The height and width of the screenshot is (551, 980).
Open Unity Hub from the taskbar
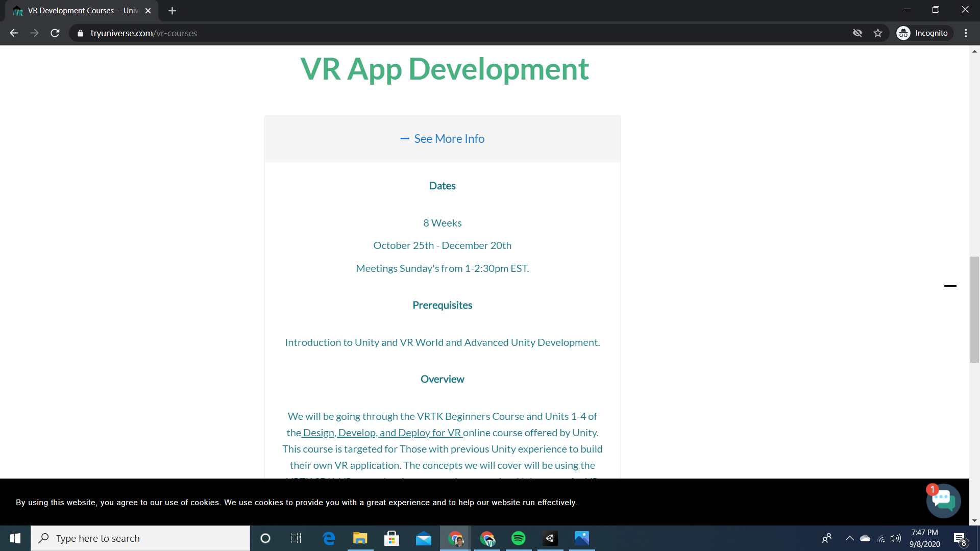point(550,538)
